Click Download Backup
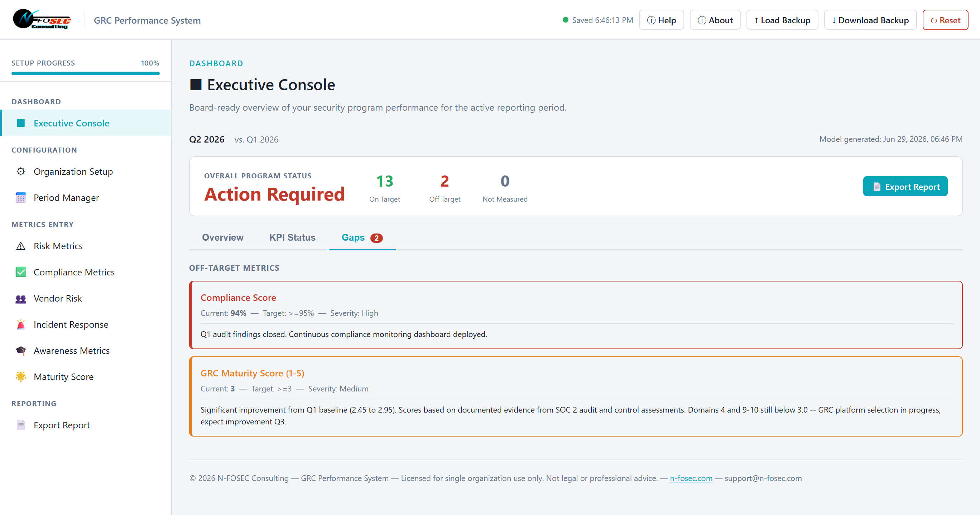980x515 pixels. 870,20
